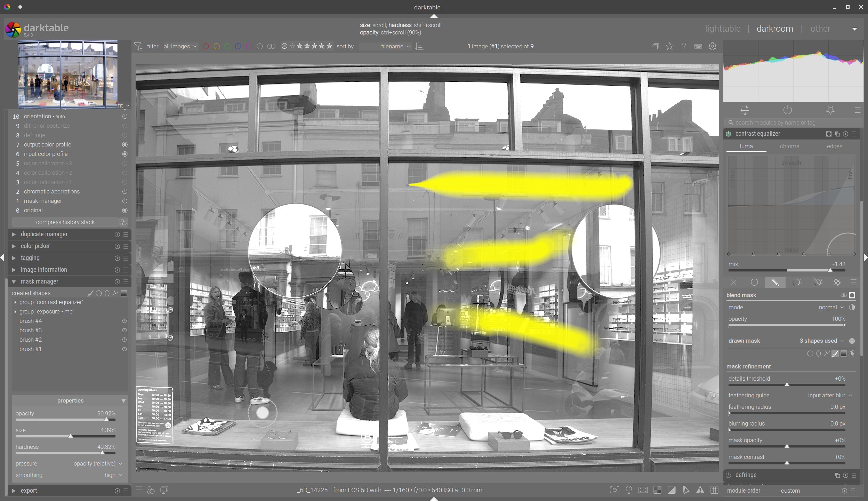Viewport: 868px width, 501px height.
Task: Toggle chromatic aberrations history item power
Action: pyautogui.click(x=124, y=192)
